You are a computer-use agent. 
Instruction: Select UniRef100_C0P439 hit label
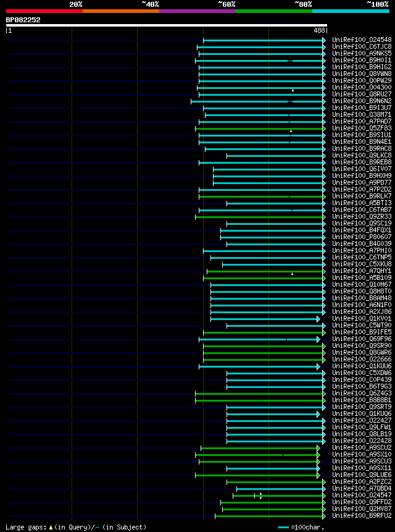pyautogui.click(x=362, y=379)
